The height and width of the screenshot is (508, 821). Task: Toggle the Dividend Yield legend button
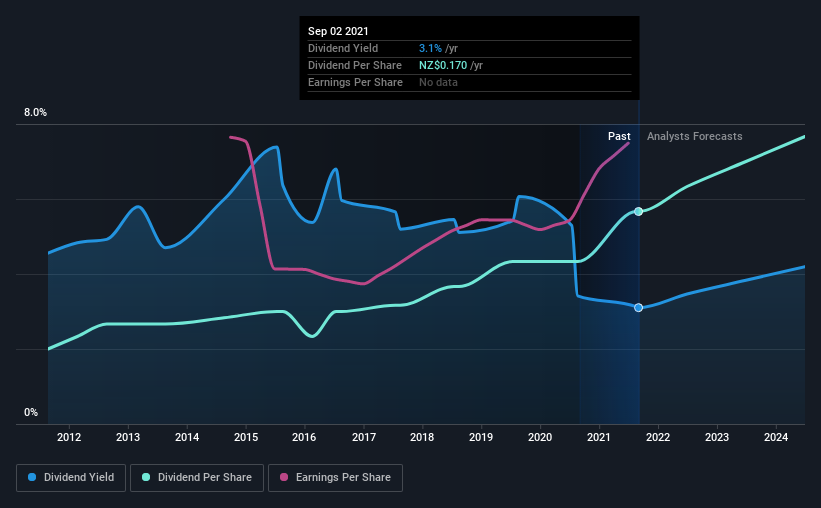click(71, 478)
